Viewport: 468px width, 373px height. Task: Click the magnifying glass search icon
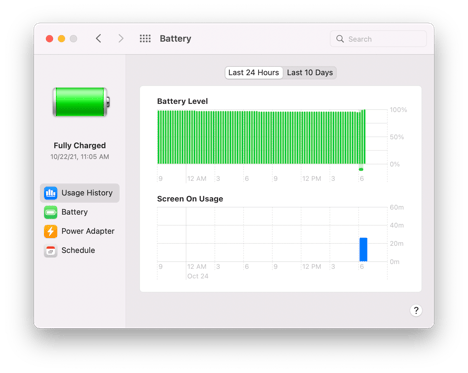(340, 39)
